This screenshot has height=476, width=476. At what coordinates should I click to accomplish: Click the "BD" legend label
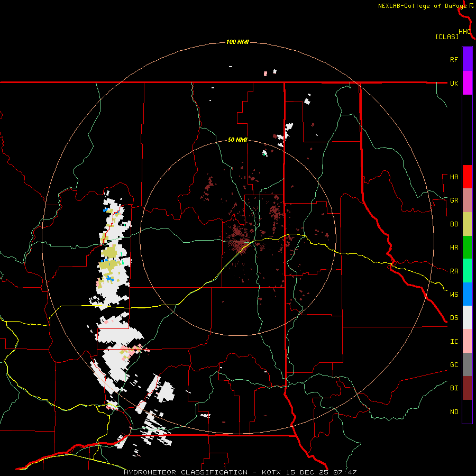(x=454, y=224)
